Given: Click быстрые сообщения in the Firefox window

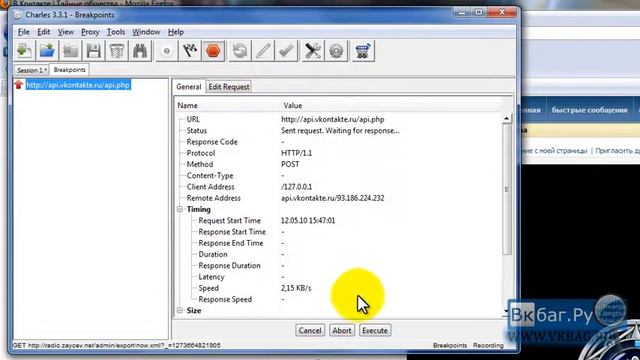Looking at the screenshot, I should coord(589,110).
